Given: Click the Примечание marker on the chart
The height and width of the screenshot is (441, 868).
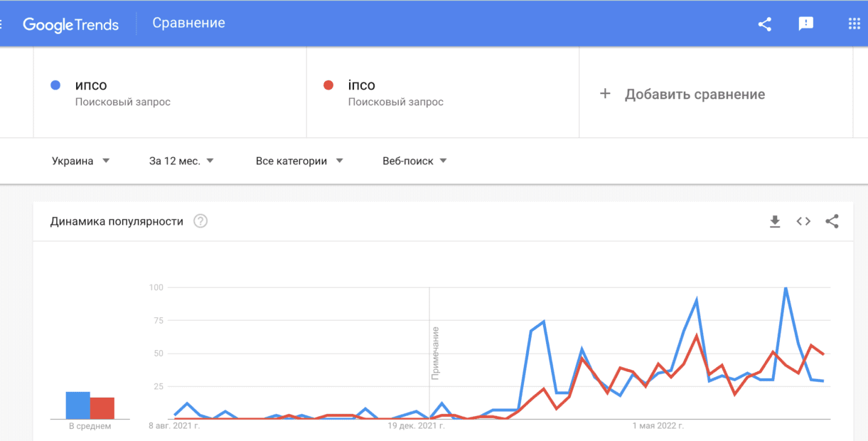Looking at the screenshot, I should (435, 353).
